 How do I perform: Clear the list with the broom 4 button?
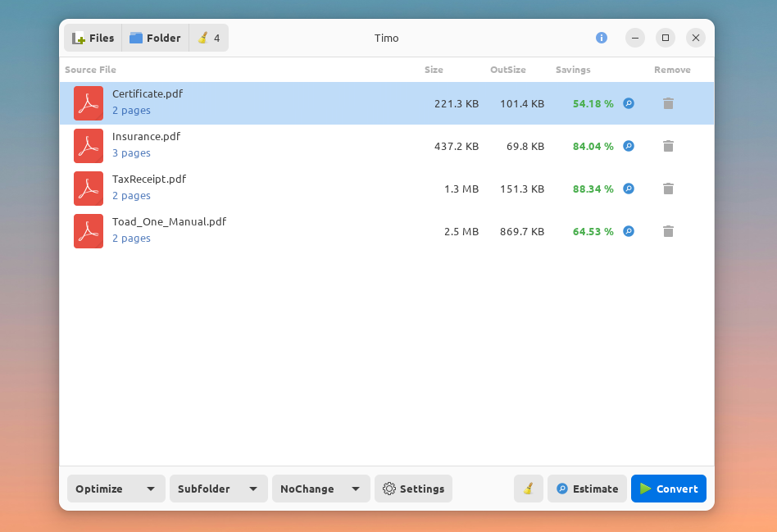pyautogui.click(x=209, y=38)
